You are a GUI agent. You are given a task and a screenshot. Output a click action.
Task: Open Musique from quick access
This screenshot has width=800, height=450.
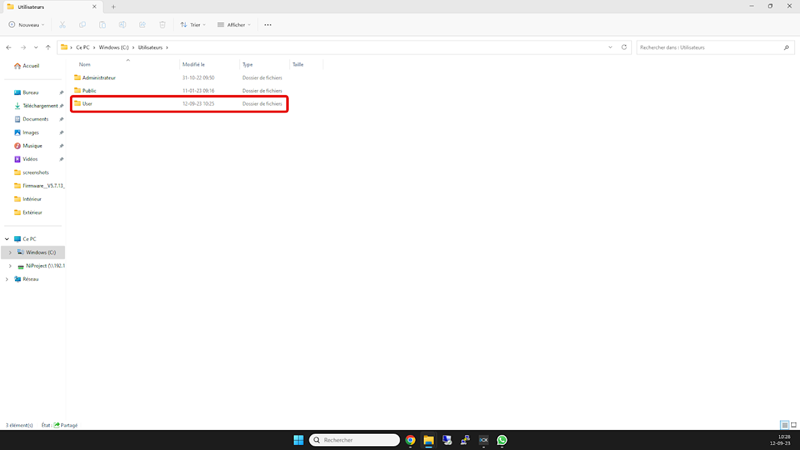(32, 146)
